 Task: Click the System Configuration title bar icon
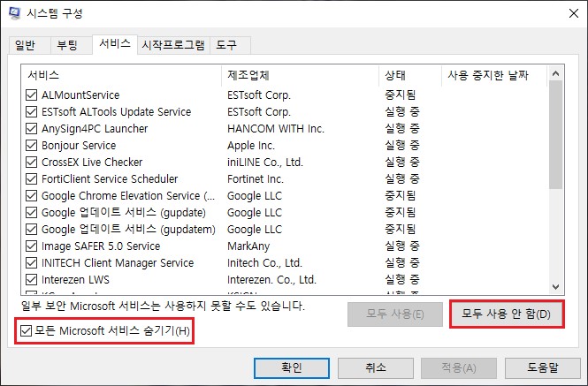[14, 13]
